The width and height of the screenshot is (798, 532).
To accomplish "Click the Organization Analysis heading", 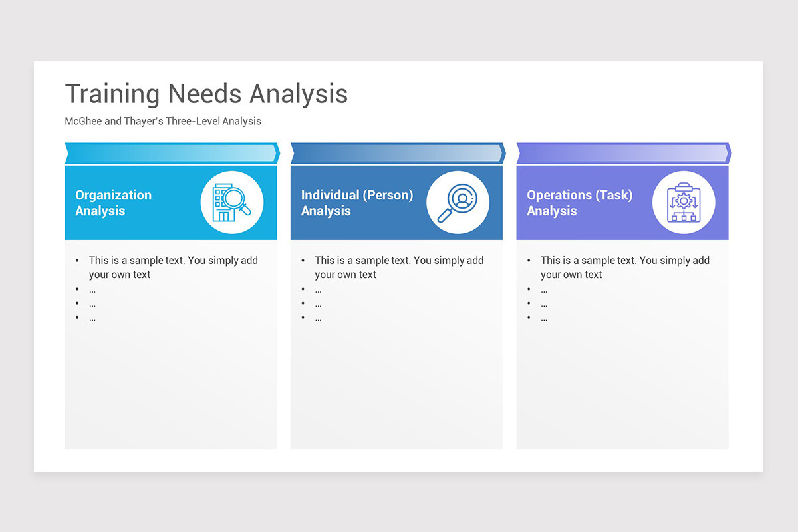I will [x=114, y=203].
